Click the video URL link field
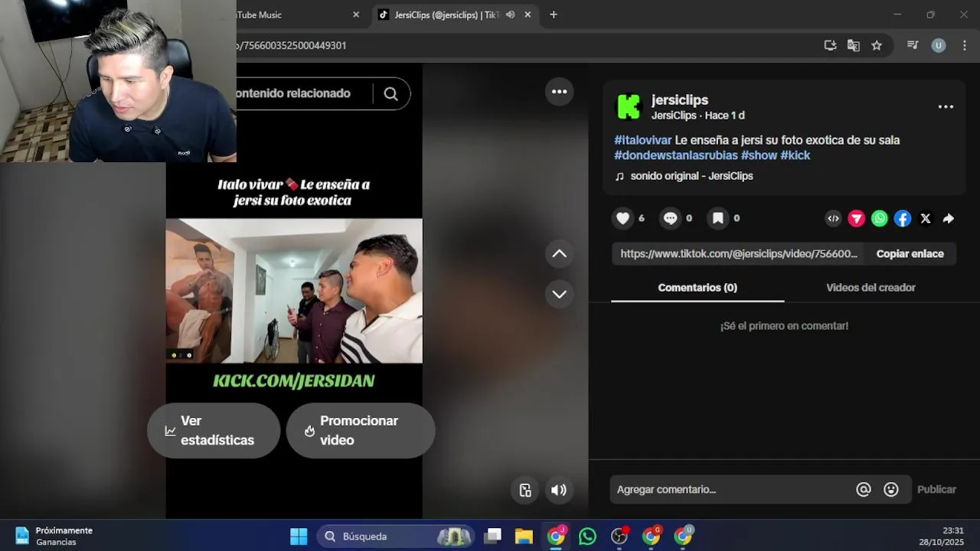 (739, 254)
